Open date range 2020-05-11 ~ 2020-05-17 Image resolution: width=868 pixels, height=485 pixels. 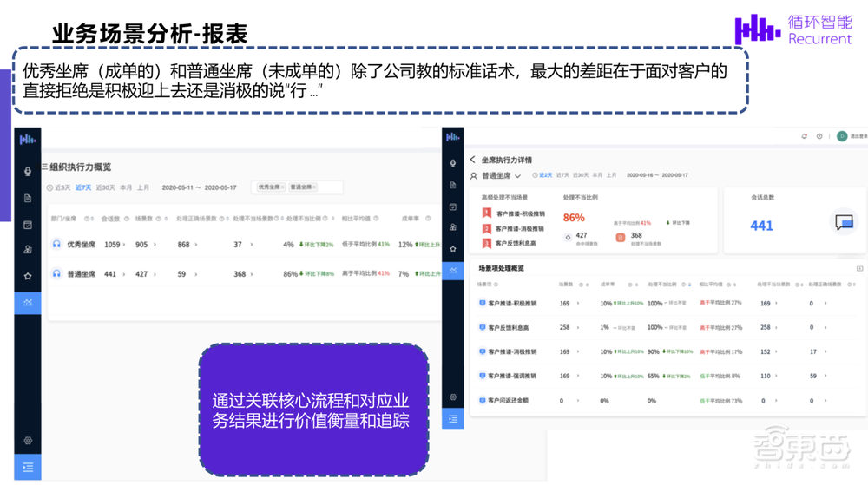tap(200, 187)
